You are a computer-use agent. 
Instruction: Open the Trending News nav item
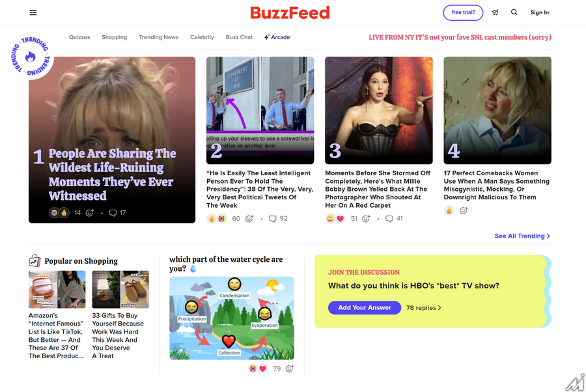point(158,37)
